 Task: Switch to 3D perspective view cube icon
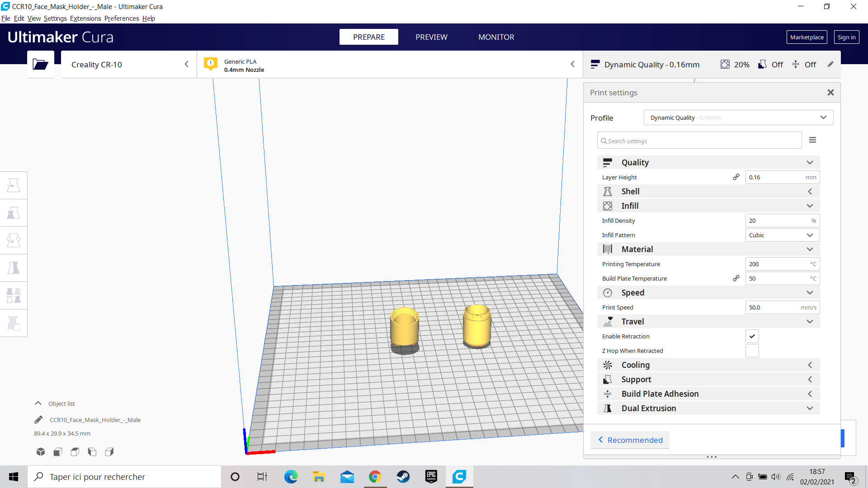(x=41, y=451)
